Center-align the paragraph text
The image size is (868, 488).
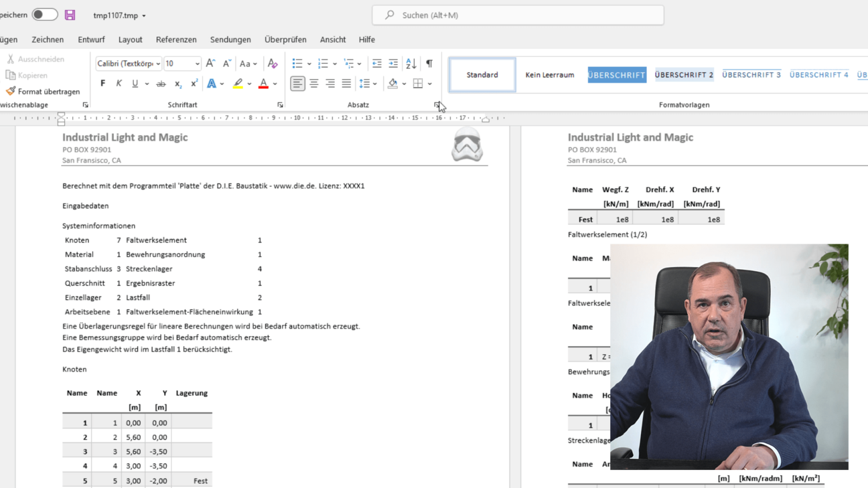click(x=314, y=84)
